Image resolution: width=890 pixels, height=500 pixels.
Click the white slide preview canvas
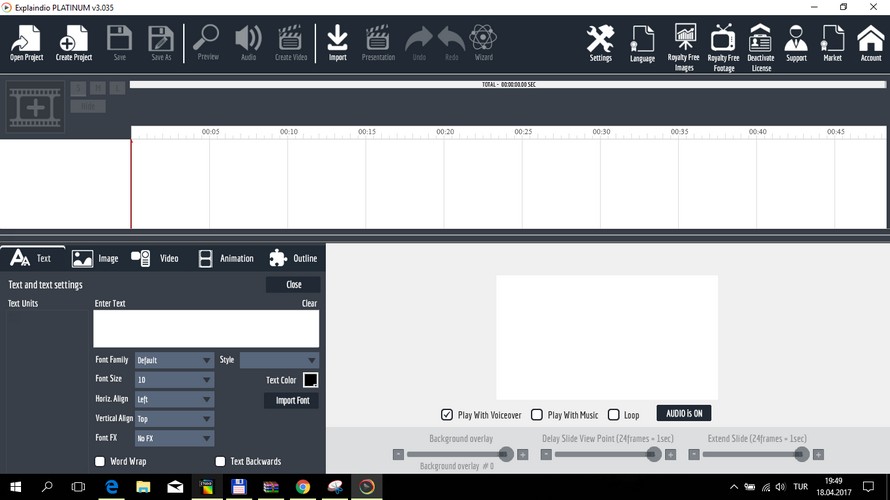coord(607,338)
